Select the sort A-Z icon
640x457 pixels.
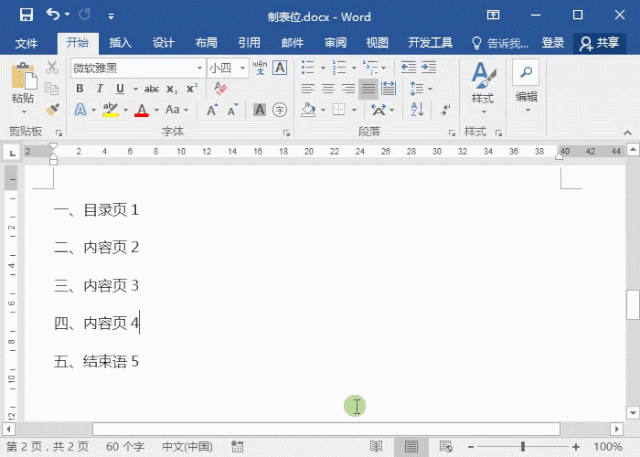click(417, 109)
